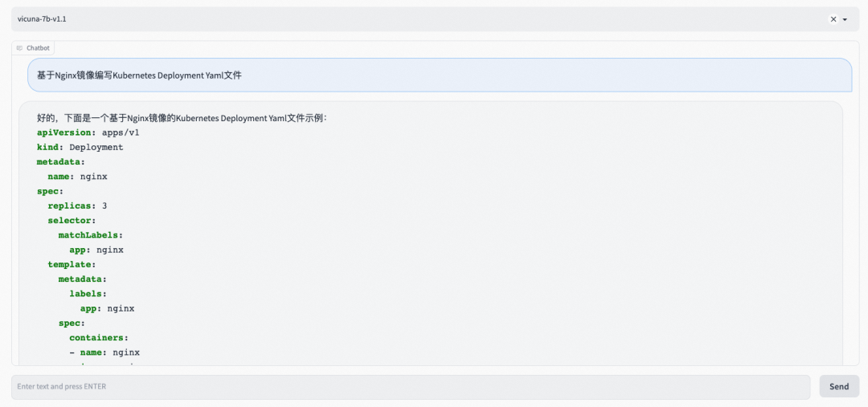Image resolution: width=868 pixels, height=407 pixels.
Task: Click the containers: line
Action: [x=99, y=337]
